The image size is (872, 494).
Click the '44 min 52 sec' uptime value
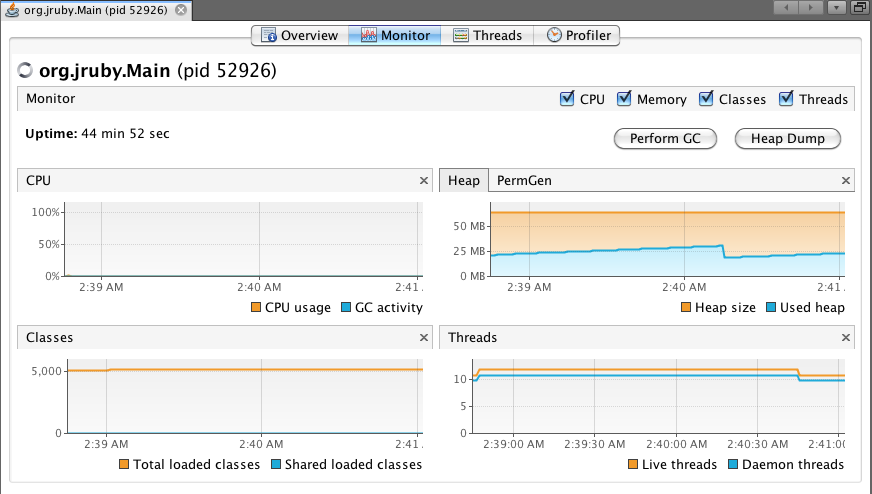pyautogui.click(x=125, y=134)
